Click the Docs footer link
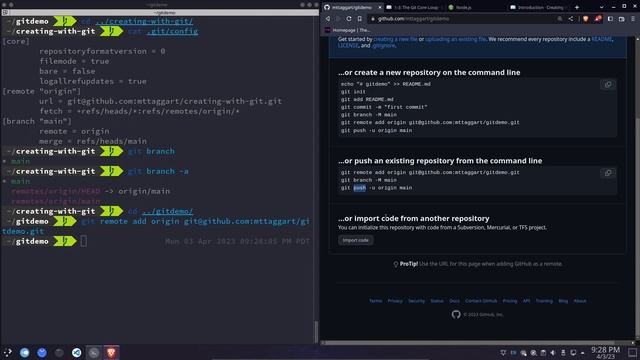Viewport: 640px width, 360px height. (x=454, y=301)
